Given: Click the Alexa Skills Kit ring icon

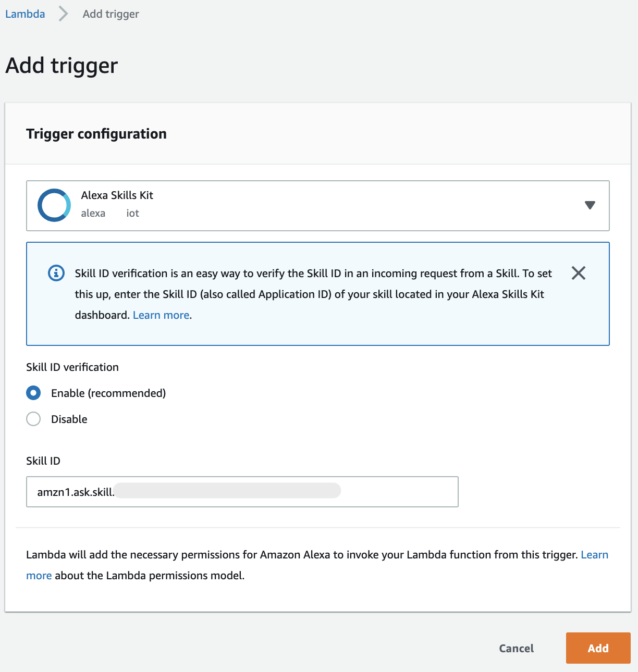Looking at the screenshot, I should pyautogui.click(x=54, y=205).
